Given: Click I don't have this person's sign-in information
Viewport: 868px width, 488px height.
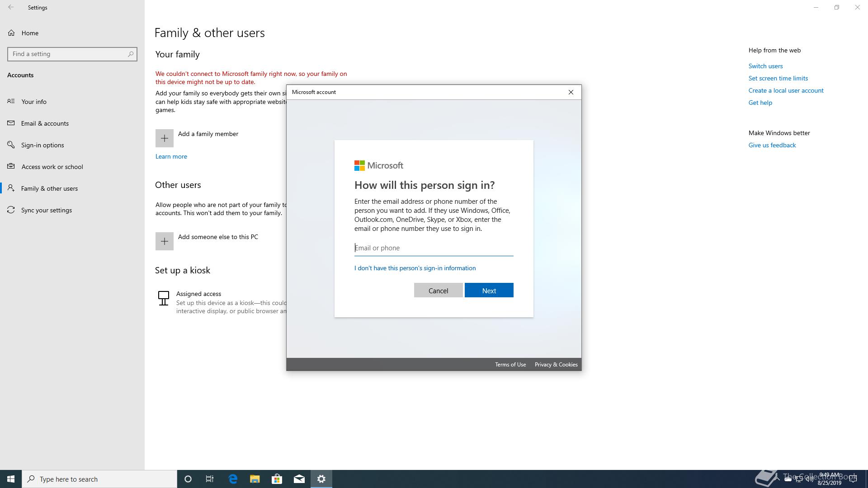Looking at the screenshot, I should coord(415,268).
